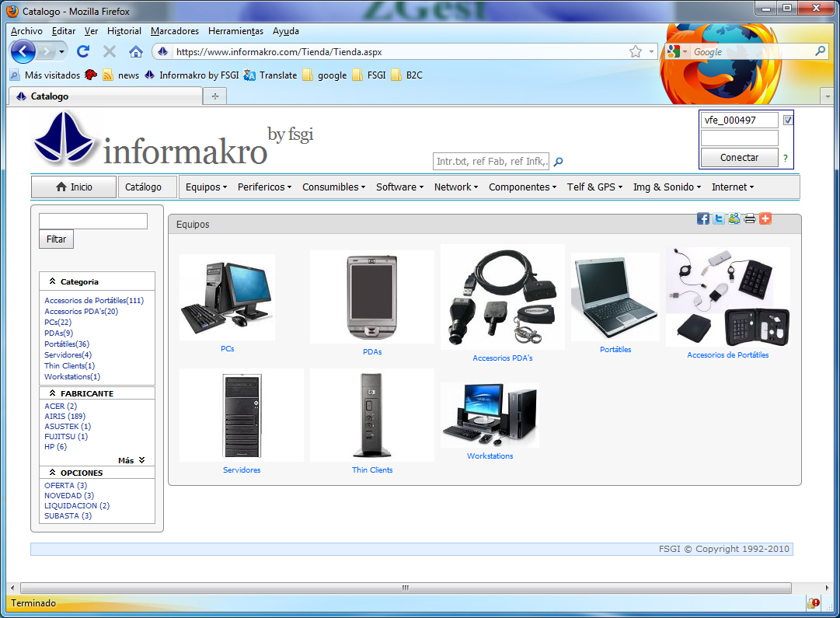Open the Consumibles dropdown menu
Screen dimensions: 840x618
[x=334, y=187]
